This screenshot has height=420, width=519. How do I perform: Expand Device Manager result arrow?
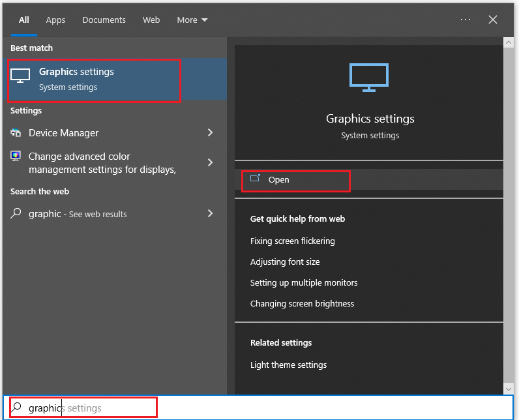pyautogui.click(x=210, y=133)
